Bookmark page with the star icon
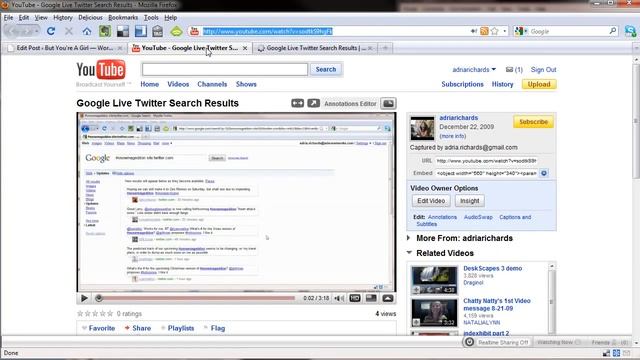Screen dimensions: 640x360 pyautogui.click(x=495, y=31)
